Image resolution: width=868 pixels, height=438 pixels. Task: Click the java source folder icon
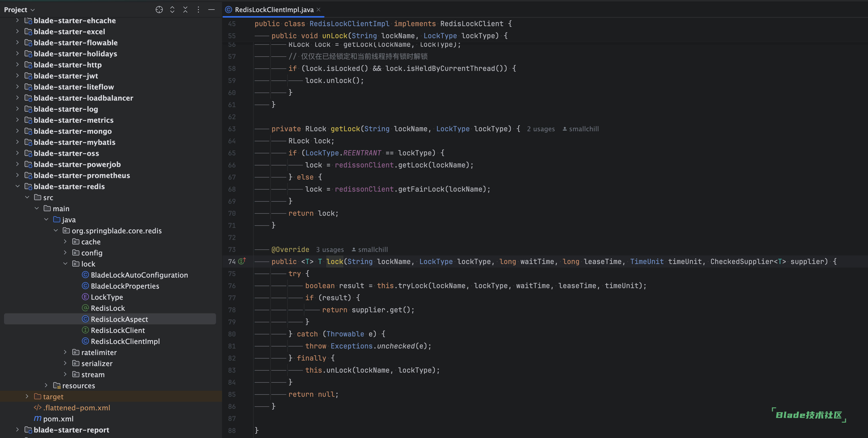point(57,219)
